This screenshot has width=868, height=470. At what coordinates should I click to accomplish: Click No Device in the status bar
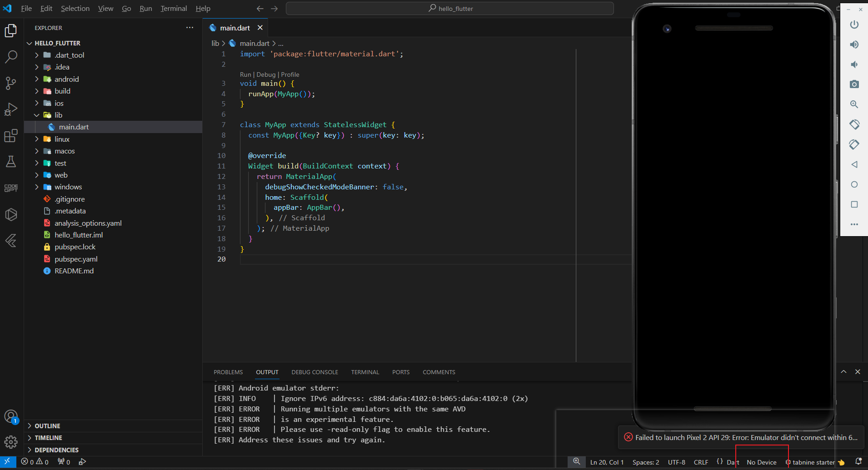[762, 462]
